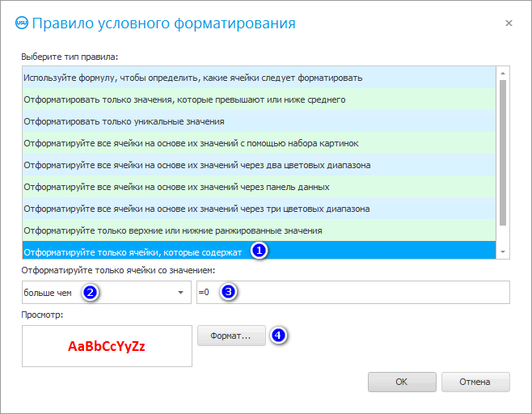This screenshot has width=532, height=414.
Task: Select 'Отформатировать только уникальные значения' rule
Action: (259, 121)
